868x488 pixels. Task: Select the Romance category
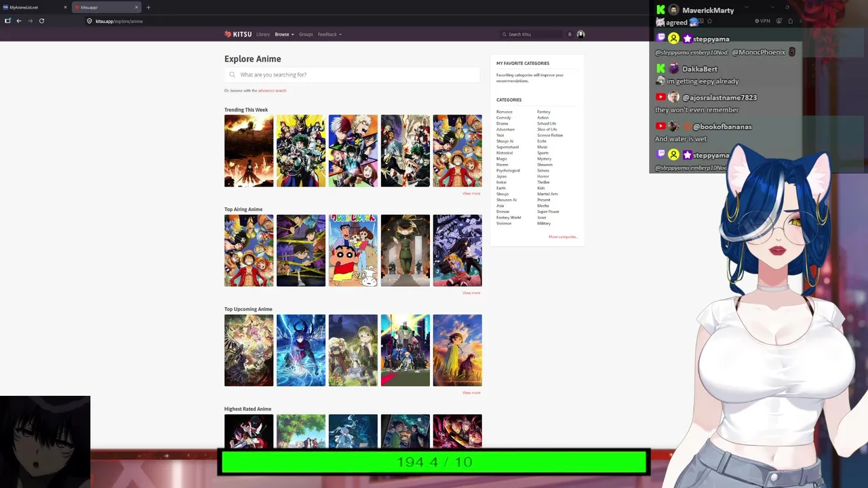[505, 112]
